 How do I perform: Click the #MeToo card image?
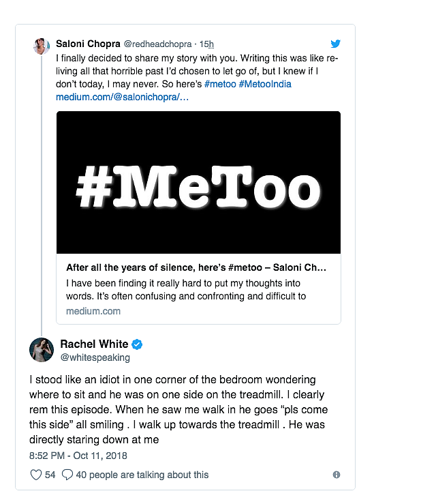(x=198, y=182)
